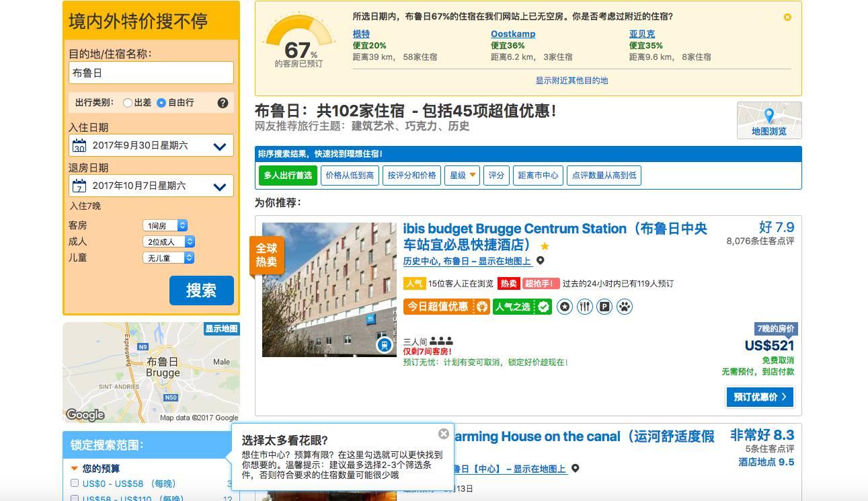
Task: Select the 出差 trip type radio
Action: tap(127, 103)
